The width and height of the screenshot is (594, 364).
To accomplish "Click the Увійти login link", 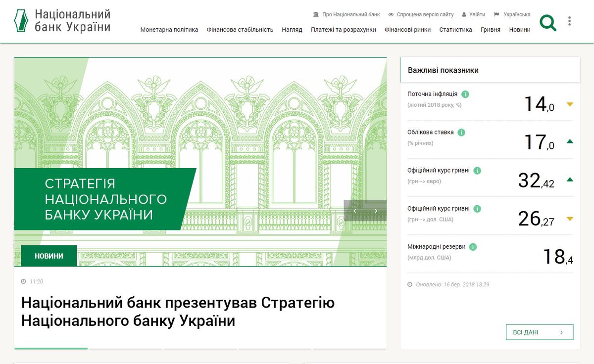I will click(x=477, y=15).
